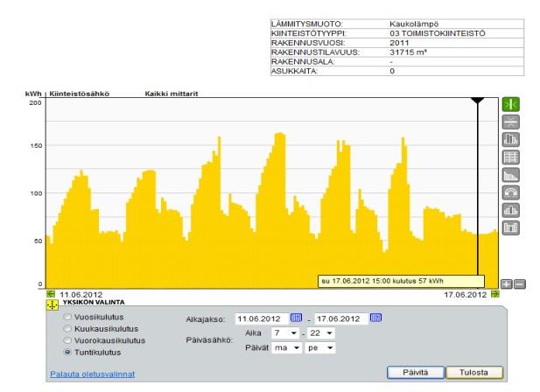Image resolution: width=540 pixels, height=392 pixels.
Task: Click the Kaukolämpö value in the info table
Action: 414,24
